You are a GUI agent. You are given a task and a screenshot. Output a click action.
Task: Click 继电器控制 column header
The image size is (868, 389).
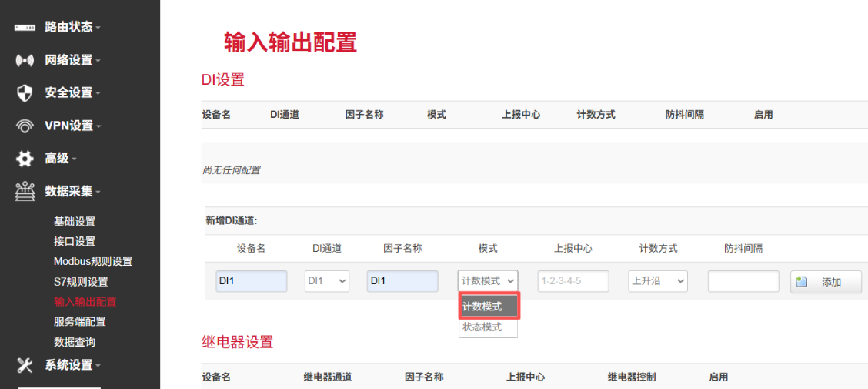click(x=632, y=377)
